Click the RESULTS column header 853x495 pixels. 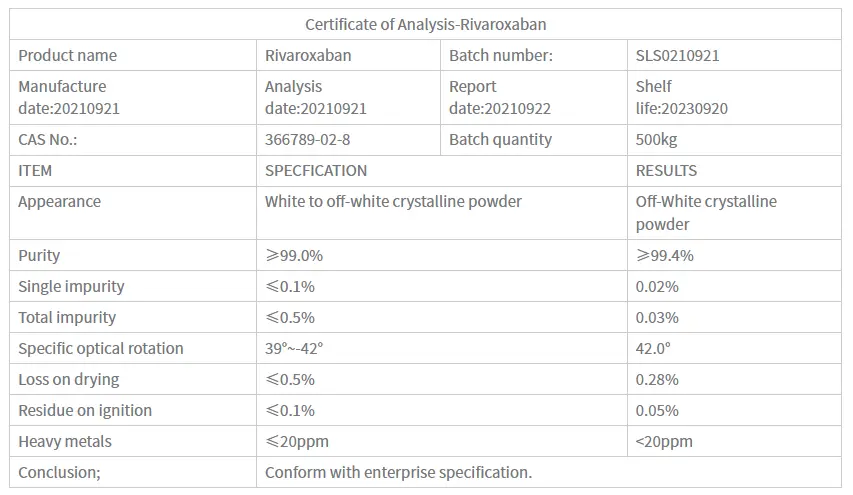(666, 171)
